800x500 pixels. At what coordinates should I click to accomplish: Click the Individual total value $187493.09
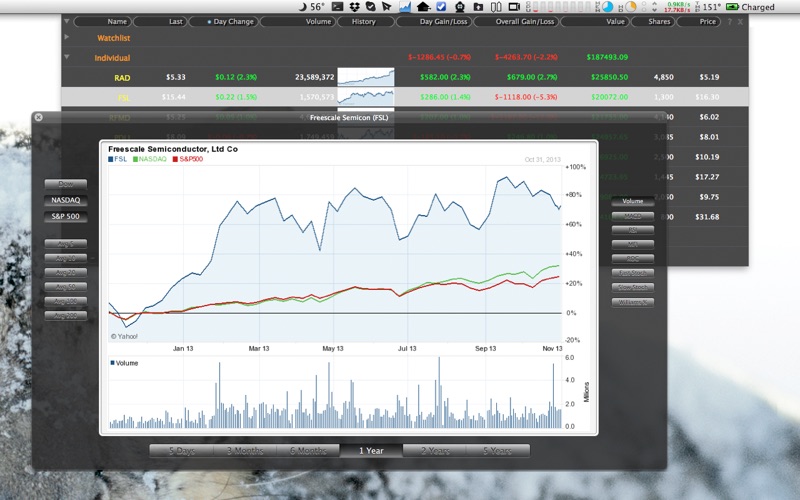pos(607,57)
